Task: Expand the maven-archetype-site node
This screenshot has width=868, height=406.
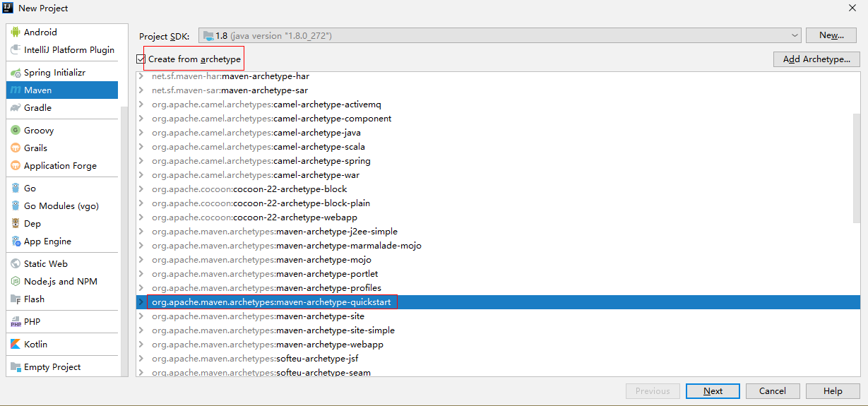Action: click(x=141, y=316)
